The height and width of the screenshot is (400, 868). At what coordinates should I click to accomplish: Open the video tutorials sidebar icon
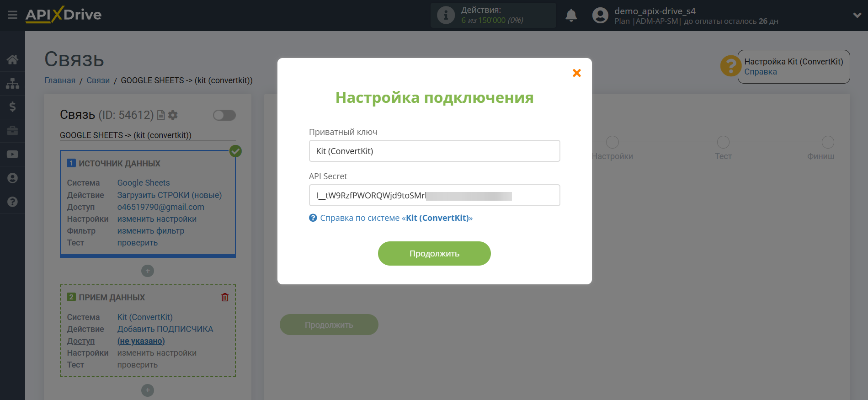[12, 155]
